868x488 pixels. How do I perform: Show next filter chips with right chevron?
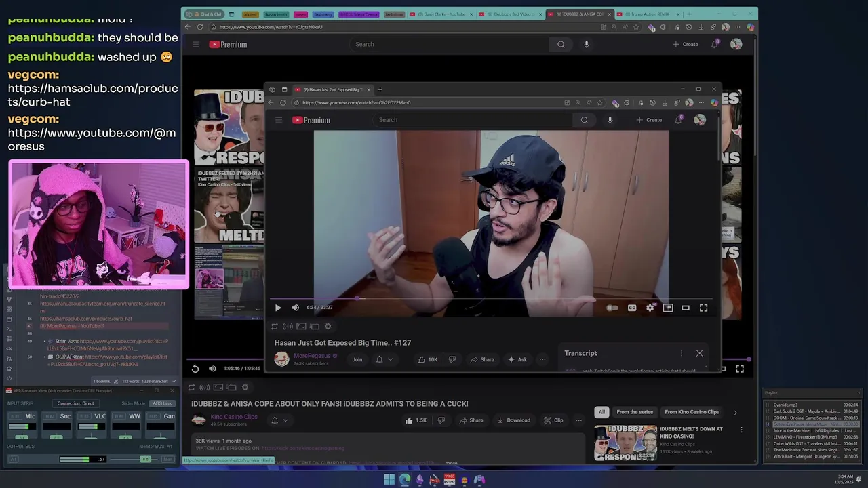point(735,412)
